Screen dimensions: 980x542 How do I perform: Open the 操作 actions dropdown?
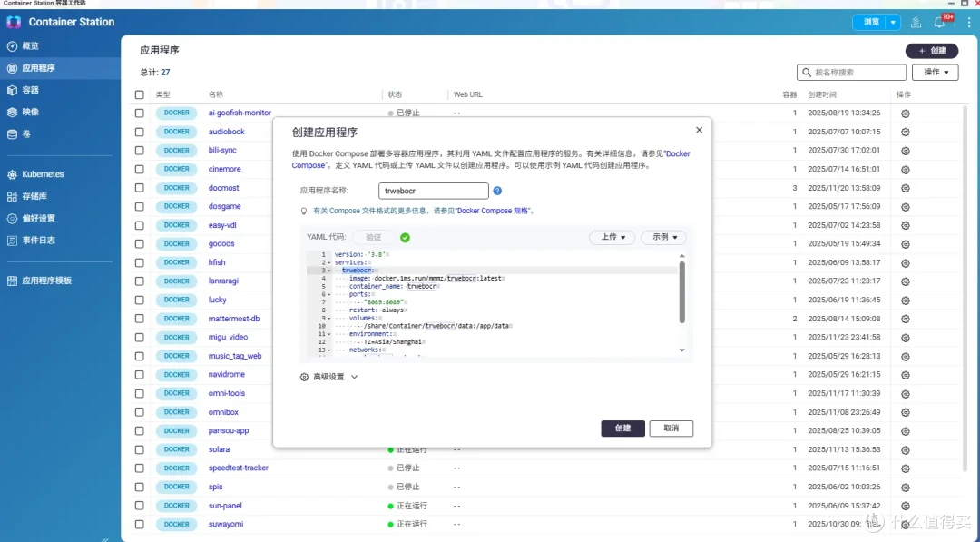pyautogui.click(x=935, y=73)
